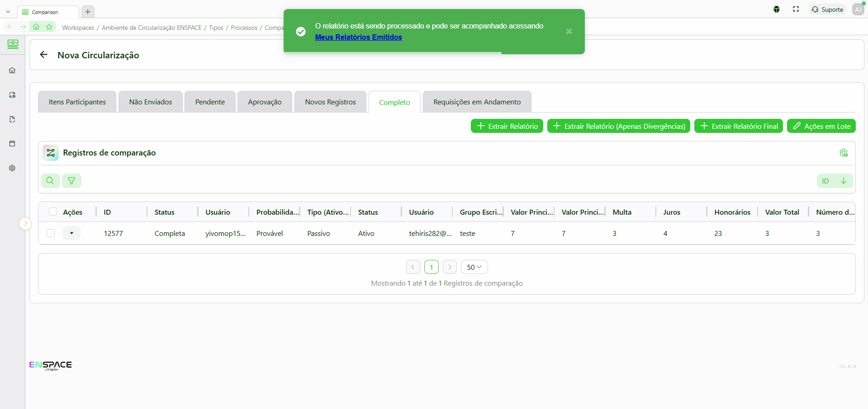
Task: Expand the collapsed left sidebar arrow
Action: [25, 224]
